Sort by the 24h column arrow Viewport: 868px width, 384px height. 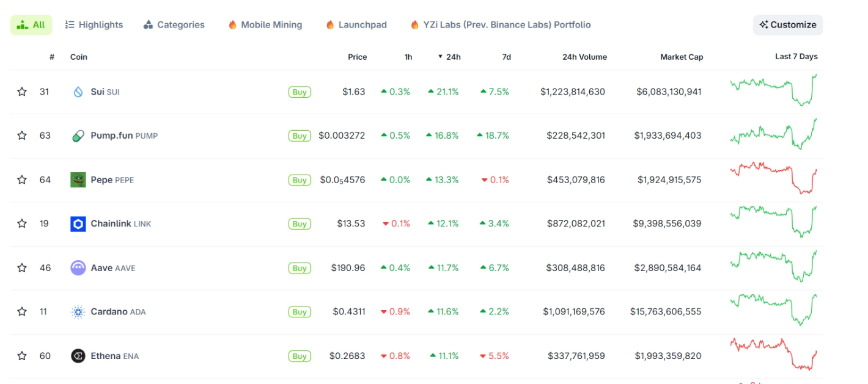[440, 57]
